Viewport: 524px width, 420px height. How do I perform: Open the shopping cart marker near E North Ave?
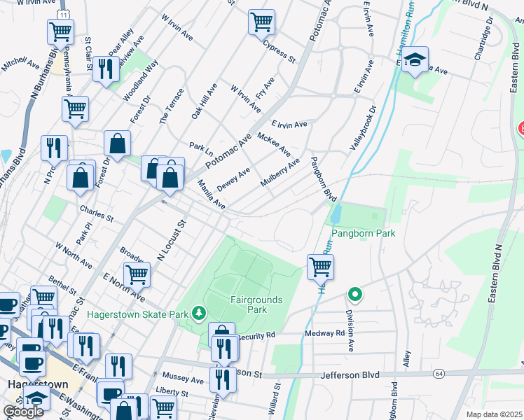[137, 274]
